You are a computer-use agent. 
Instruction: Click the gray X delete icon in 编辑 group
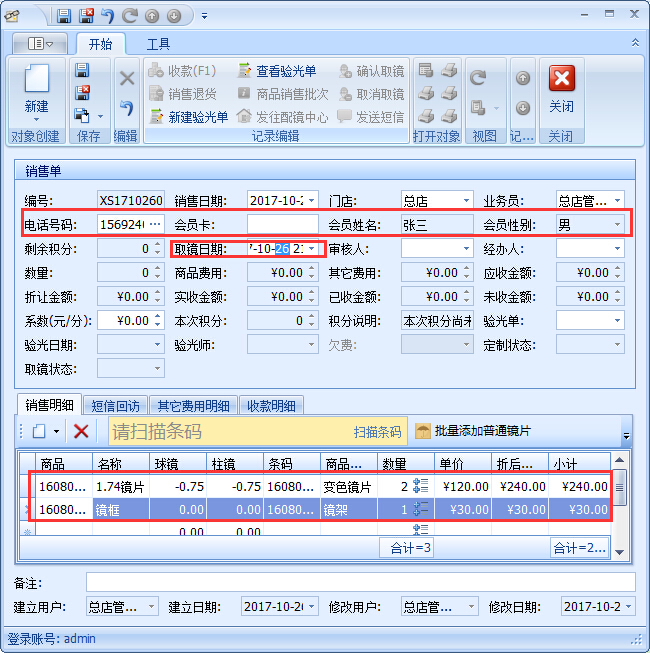[127, 78]
